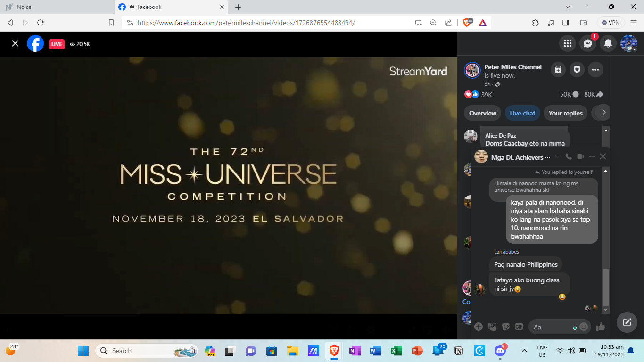Open Mga DL Achievers chat settings dropdown
Screen dimensions: 644x362
point(557,157)
